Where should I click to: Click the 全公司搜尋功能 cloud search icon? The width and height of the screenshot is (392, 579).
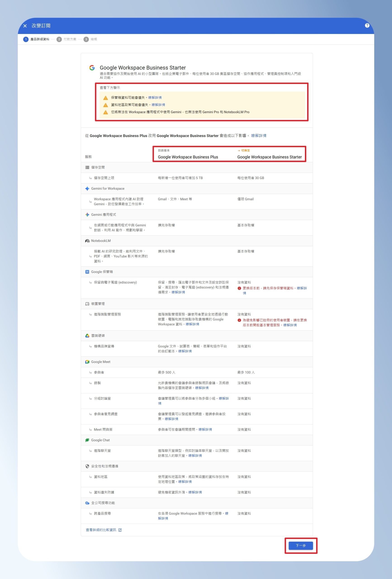point(87,503)
